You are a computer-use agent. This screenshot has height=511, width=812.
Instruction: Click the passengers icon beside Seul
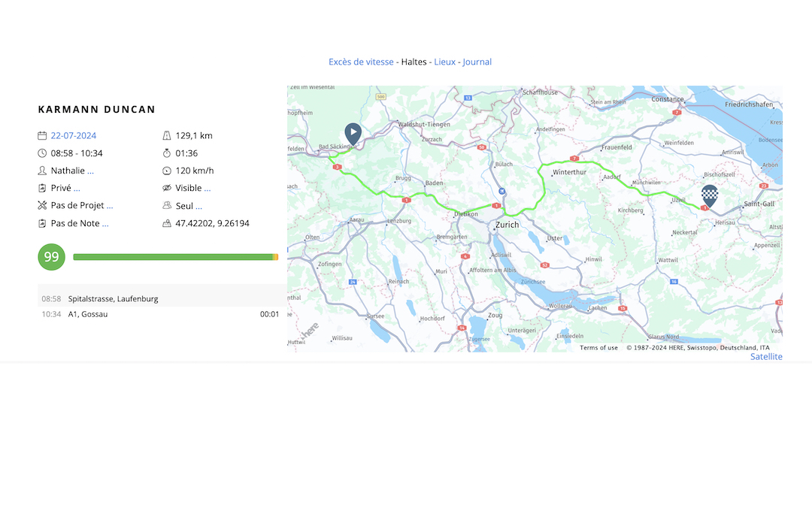pyautogui.click(x=167, y=206)
